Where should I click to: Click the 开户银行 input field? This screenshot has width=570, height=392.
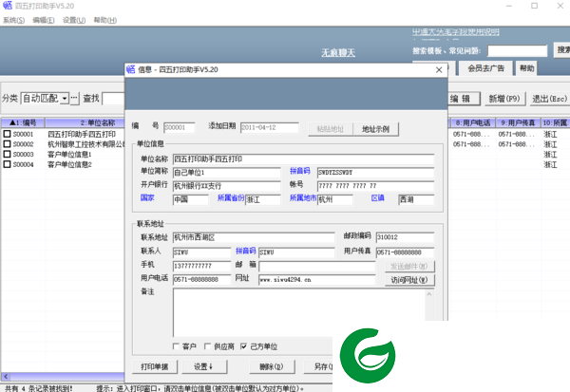(226, 186)
